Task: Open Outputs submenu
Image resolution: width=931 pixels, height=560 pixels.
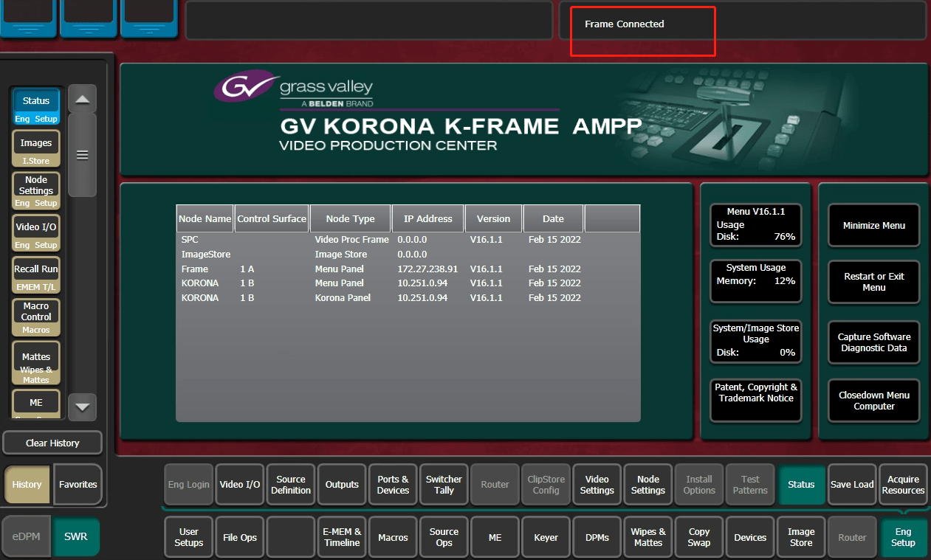Action: point(343,485)
